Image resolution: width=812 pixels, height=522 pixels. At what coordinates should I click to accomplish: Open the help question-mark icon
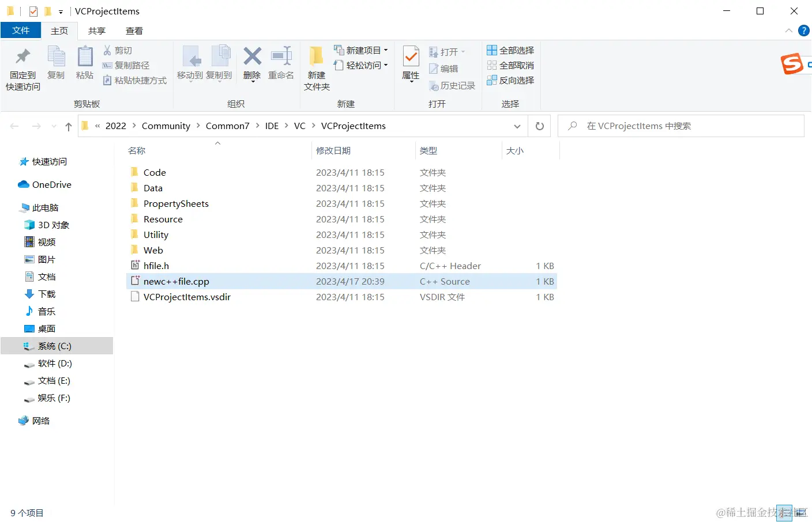click(x=803, y=31)
